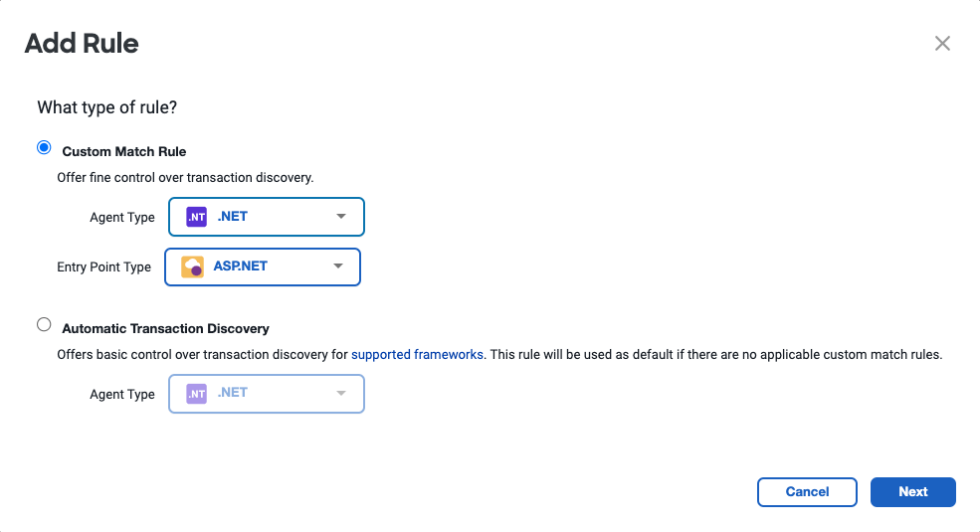Open the Entry Point Type dropdown arrow
The width and height of the screenshot is (980, 532).
(338, 266)
